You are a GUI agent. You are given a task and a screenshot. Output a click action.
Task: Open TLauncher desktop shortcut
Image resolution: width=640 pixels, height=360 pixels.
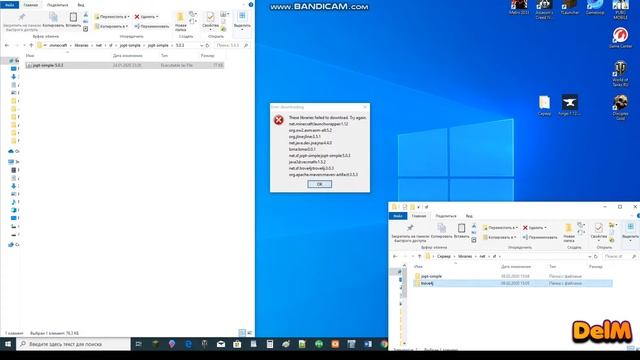click(569, 7)
